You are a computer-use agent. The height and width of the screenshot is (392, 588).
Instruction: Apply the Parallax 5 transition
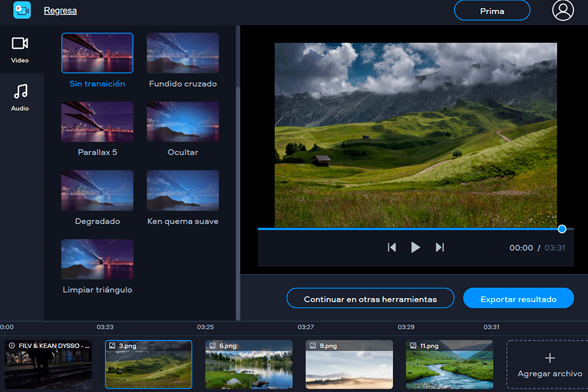(x=97, y=122)
